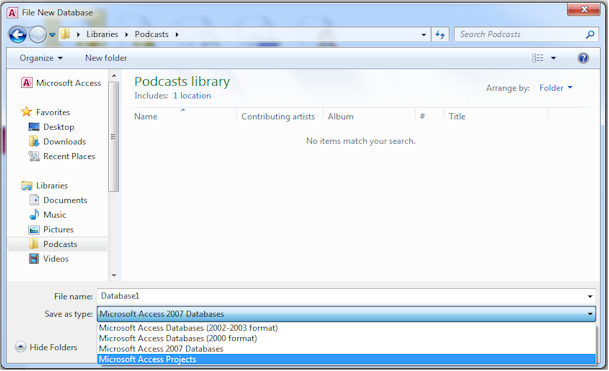
Task: Expand the File name history dropdown arrow
Action: pos(590,296)
